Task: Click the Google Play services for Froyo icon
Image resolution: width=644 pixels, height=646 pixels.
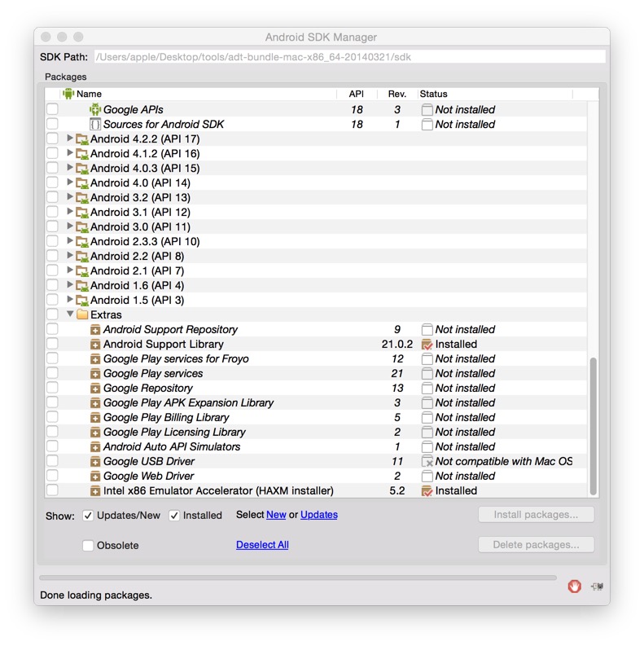Action: click(95, 358)
